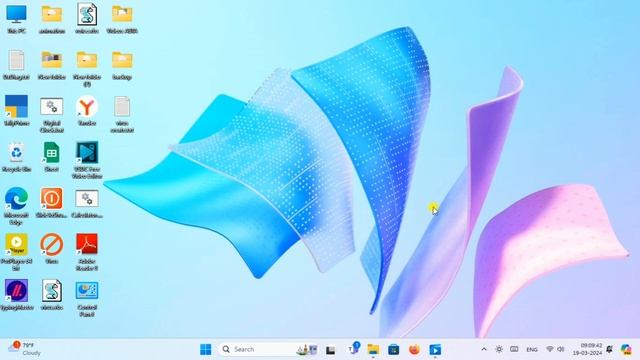Launch Copilot from taskbar corner
The width and height of the screenshot is (640, 360).
pyautogui.click(x=626, y=349)
